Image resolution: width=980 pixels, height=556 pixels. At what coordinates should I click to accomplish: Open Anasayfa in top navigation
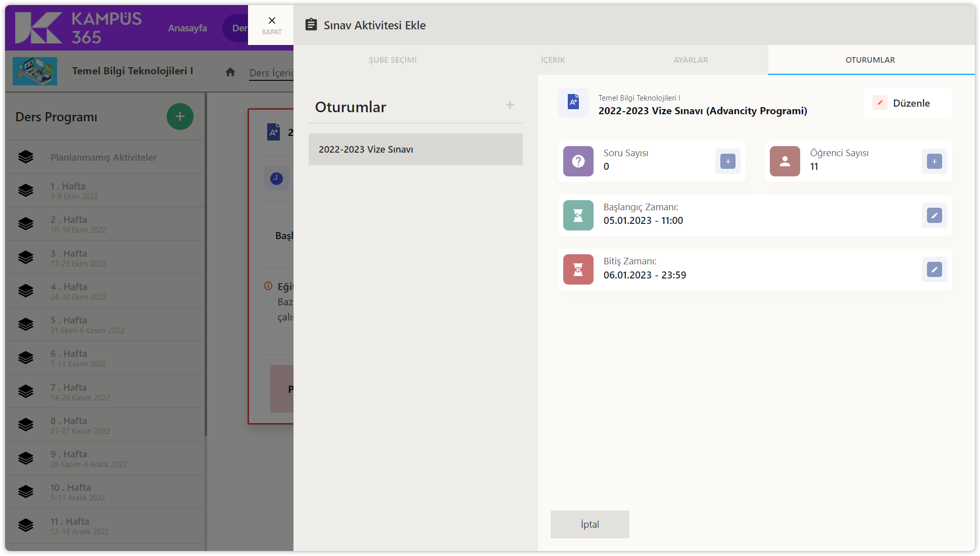pos(187,28)
